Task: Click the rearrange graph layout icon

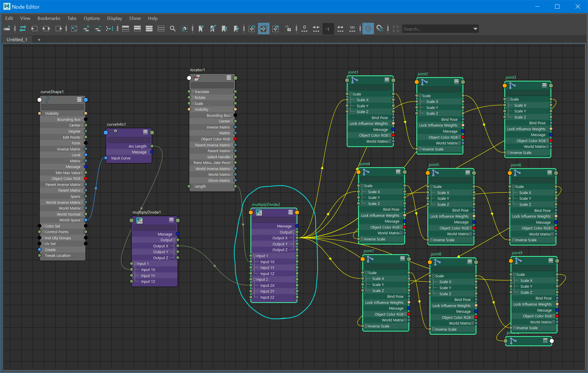Action: tap(110, 29)
